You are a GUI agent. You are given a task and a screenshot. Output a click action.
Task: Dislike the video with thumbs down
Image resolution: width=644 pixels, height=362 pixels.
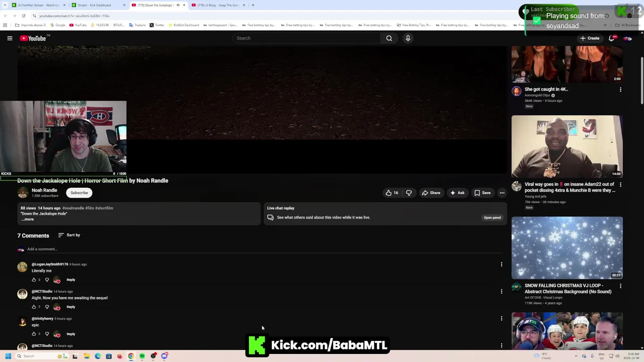point(409,193)
